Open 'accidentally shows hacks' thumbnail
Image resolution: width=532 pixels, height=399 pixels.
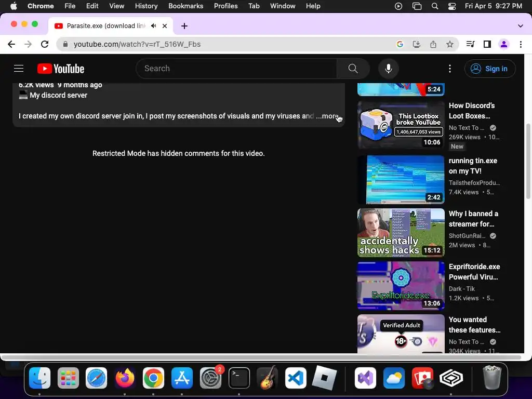[x=401, y=233]
